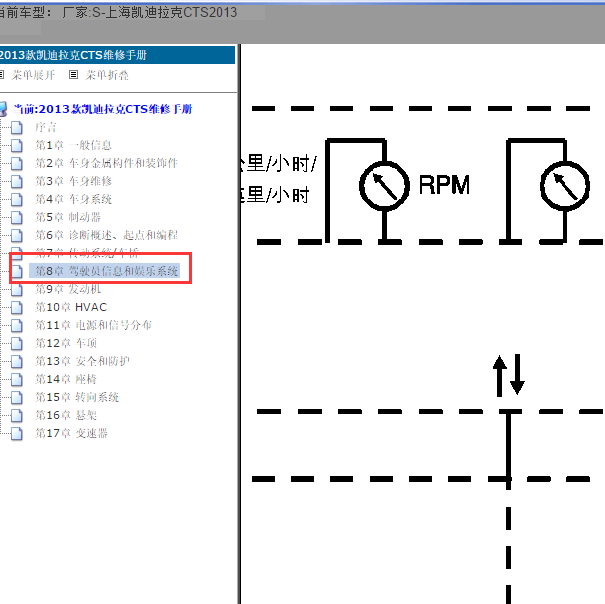Image resolution: width=605 pixels, height=604 pixels.
Task: Open 第11章 电源和信号分布
Action: pyautogui.click(x=93, y=325)
